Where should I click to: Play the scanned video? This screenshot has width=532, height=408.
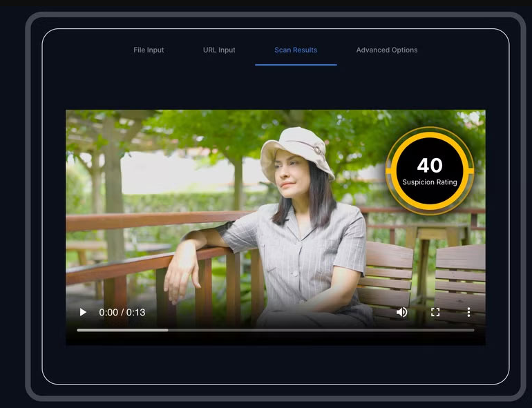coord(83,312)
